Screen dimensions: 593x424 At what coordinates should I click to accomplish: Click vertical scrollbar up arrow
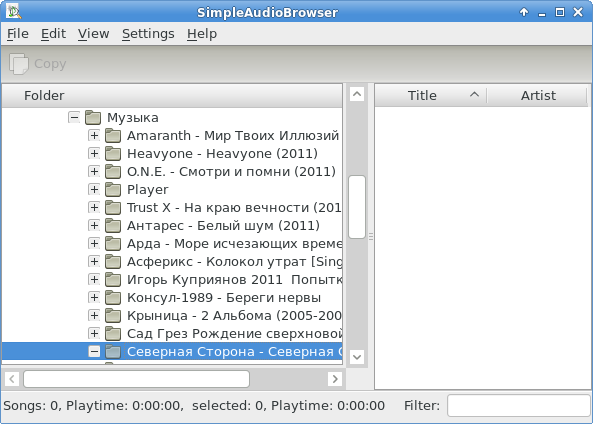pos(357,94)
